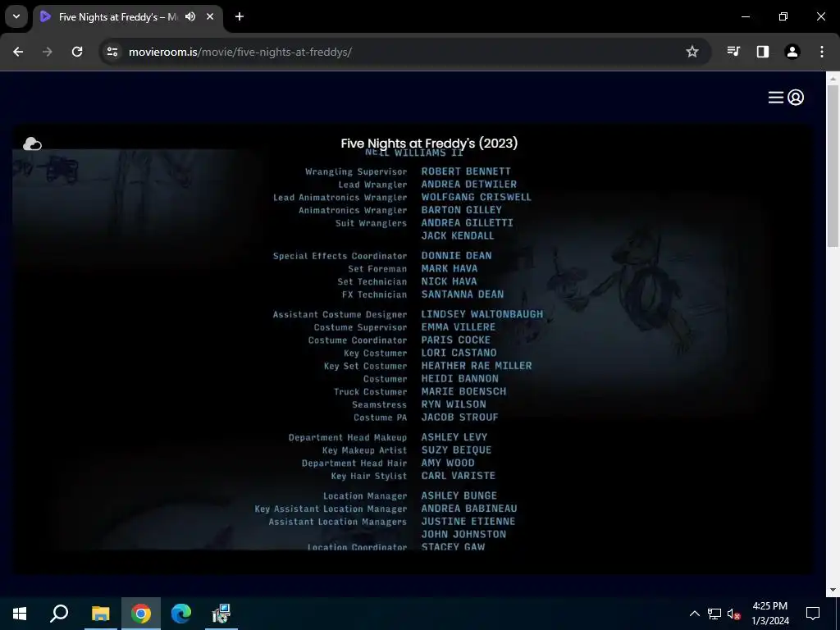840x630 pixels.
Task: Open the Windows Start menu
Action: point(20,614)
